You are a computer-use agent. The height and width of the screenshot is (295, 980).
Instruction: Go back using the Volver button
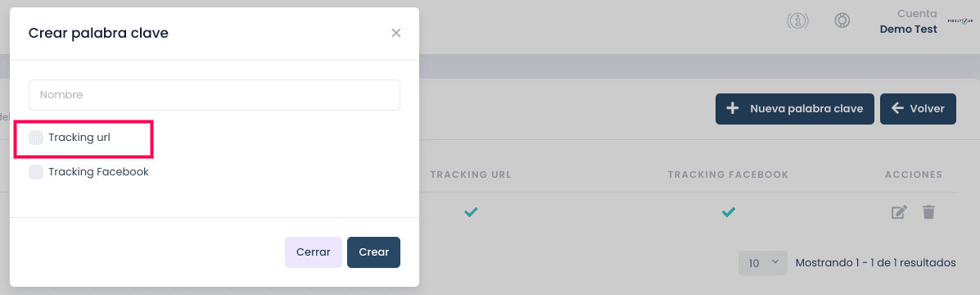click(x=918, y=109)
